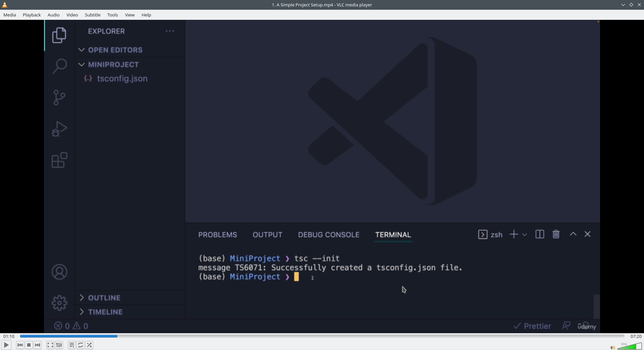This screenshot has width=644, height=350.
Task: Adjust the VLC volume slider
Action: click(630, 346)
